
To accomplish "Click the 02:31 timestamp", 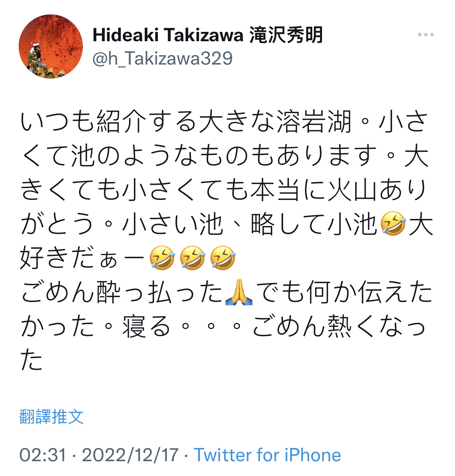I will (43, 455).
